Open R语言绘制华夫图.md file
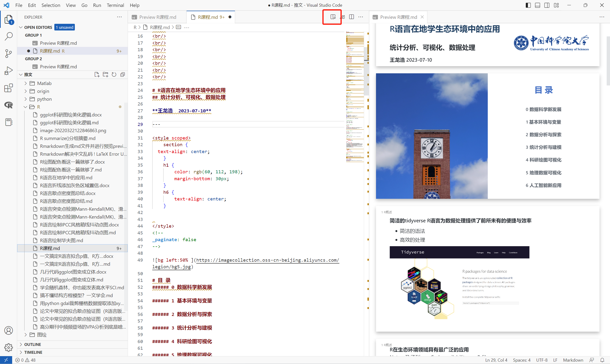Image resolution: width=610 pixels, height=364 pixels. coord(72,240)
